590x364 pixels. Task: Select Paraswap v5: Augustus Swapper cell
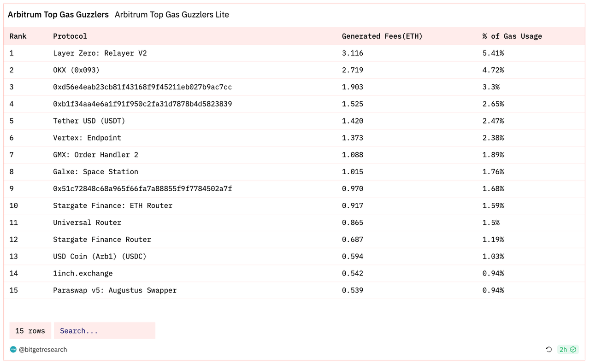[x=115, y=290]
